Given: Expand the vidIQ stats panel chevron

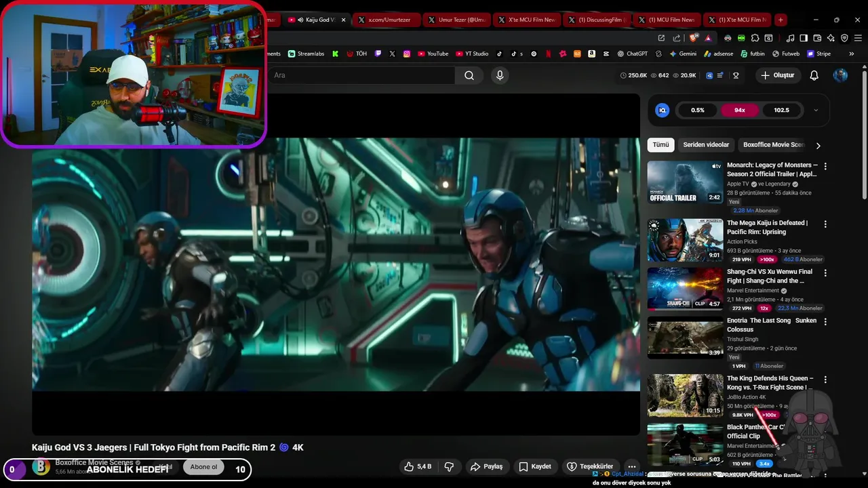Looking at the screenshot, I should (x=816, y=110).
